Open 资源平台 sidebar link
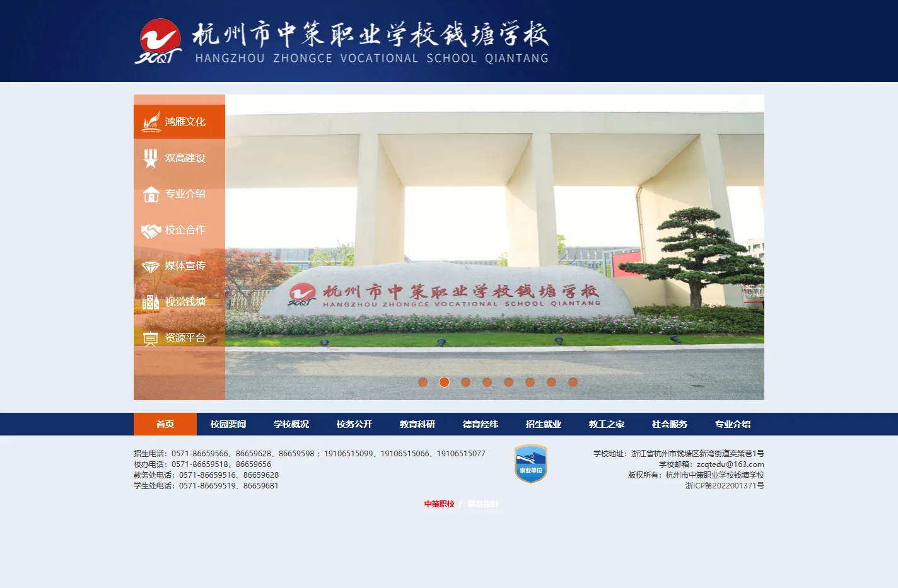This screenshot has width=898, height=588. (179, 338)
